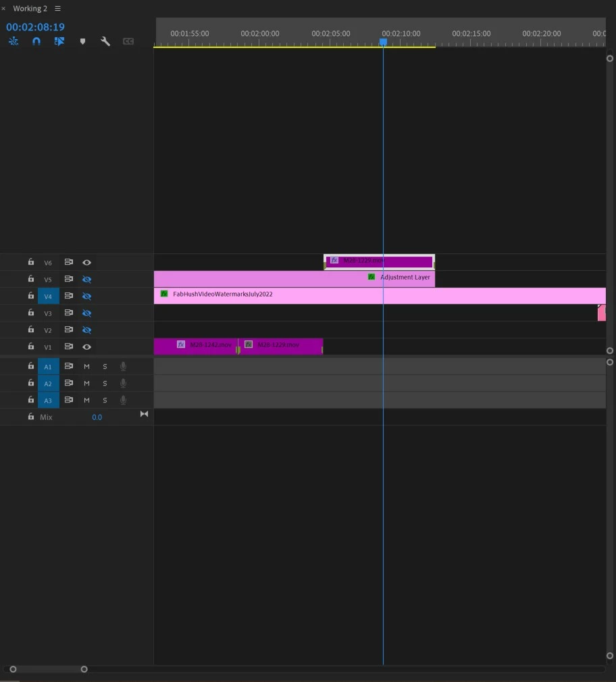Toggle V2 track lock

pyautogui.click(x=31, y=330)
